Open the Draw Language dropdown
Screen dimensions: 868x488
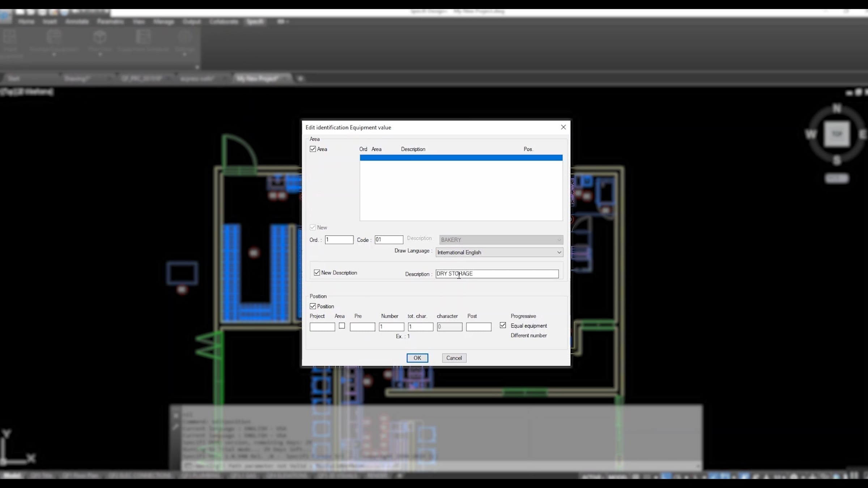point(559,252)
